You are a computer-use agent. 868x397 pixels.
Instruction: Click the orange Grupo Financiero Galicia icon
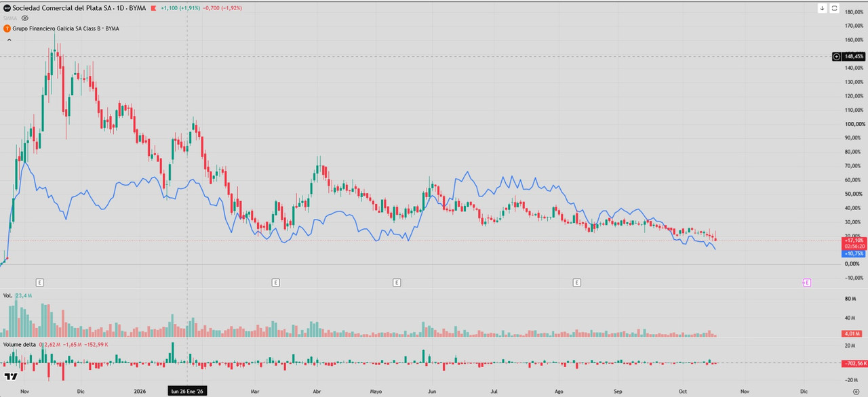point(7,28)
